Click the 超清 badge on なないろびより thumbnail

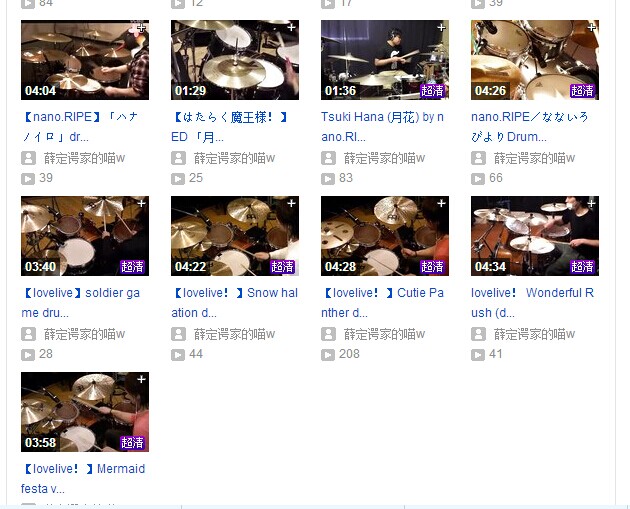coord(582,90)
